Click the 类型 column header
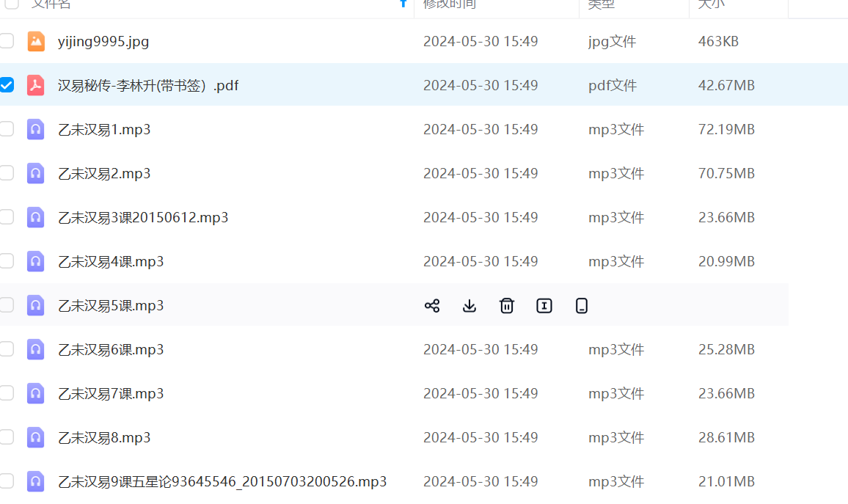Viewport: 848px width, 504px height. click(601, 4)
